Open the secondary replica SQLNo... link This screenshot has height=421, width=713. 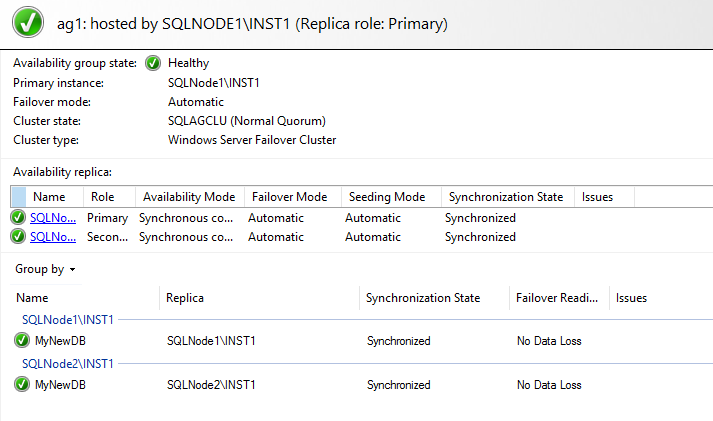point(53,237)
